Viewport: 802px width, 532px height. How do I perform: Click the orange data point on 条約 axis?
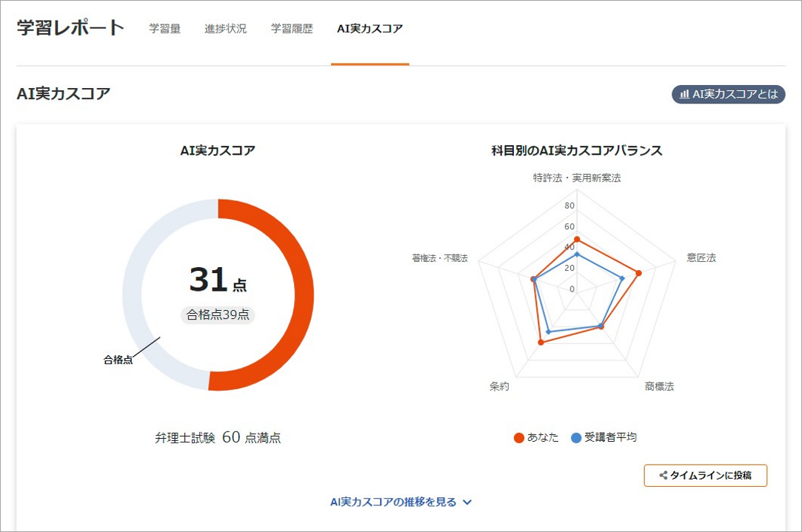(x=541, y=342)
